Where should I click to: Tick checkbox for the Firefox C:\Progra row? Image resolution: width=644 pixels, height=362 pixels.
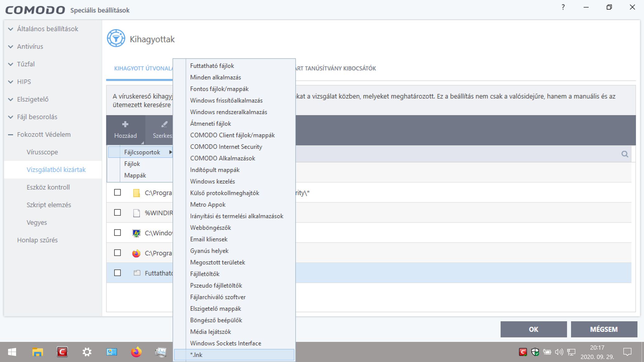[117, 253]
